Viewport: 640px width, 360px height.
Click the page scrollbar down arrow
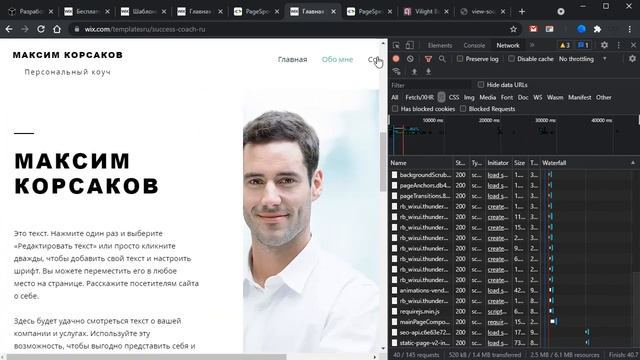tap(383, 349)
